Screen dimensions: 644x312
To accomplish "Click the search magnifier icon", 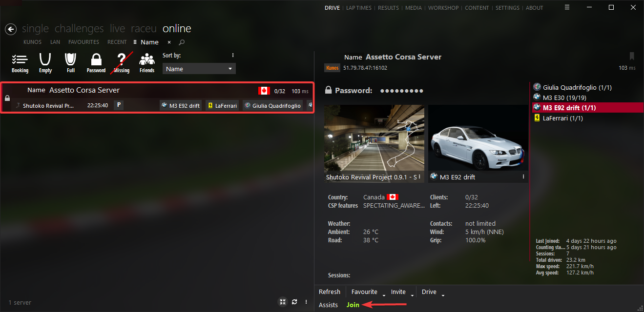I will click(182, 42).
